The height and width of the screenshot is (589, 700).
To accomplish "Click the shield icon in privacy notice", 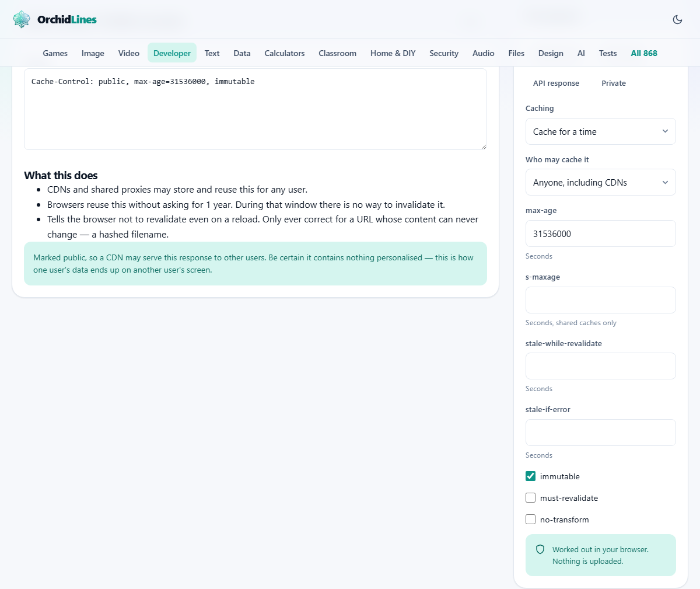I will pyautogui.click(x=540, y=549).
